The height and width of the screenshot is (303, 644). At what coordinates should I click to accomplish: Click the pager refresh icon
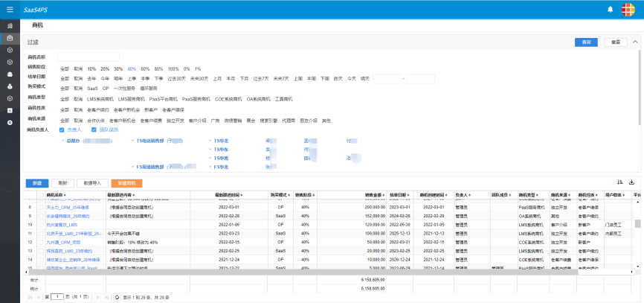(x=117, y=297)
